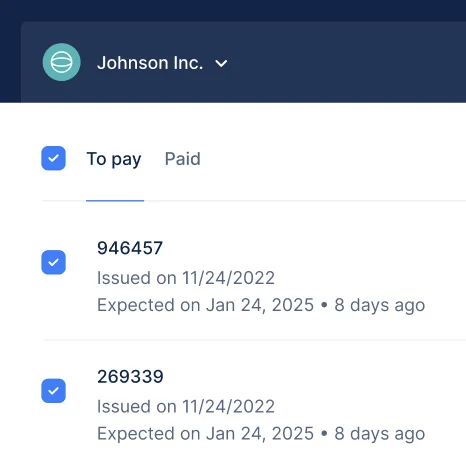Open invoice number 946457

click(130, 248)
